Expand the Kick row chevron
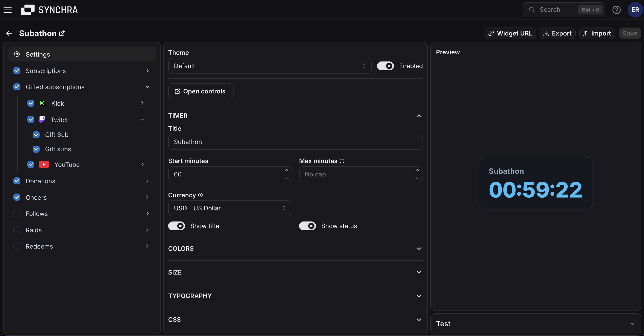The image size is (644, 336). click(x=142, y=103)
